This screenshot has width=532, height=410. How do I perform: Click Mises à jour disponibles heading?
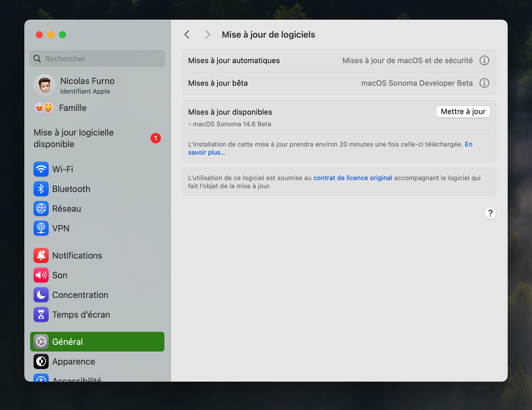pyautogui.click(x=230, y=112)
